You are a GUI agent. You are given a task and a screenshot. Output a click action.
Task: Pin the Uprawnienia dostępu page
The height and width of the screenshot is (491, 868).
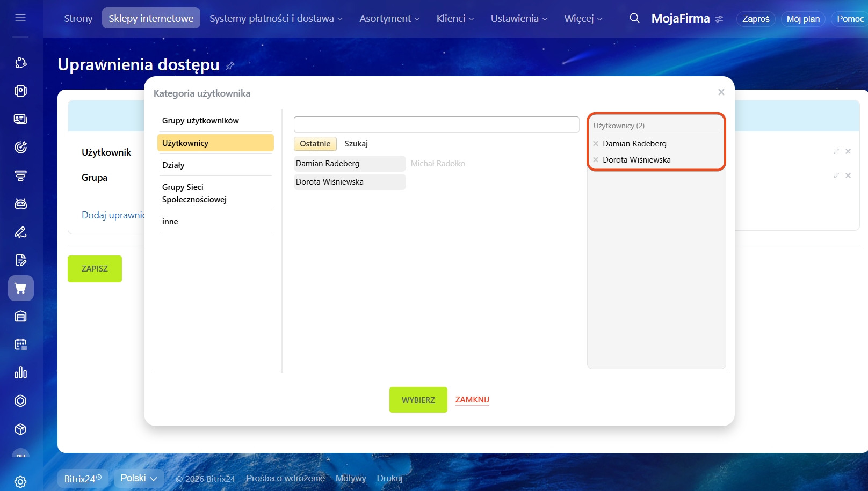(x=230, y=65)
